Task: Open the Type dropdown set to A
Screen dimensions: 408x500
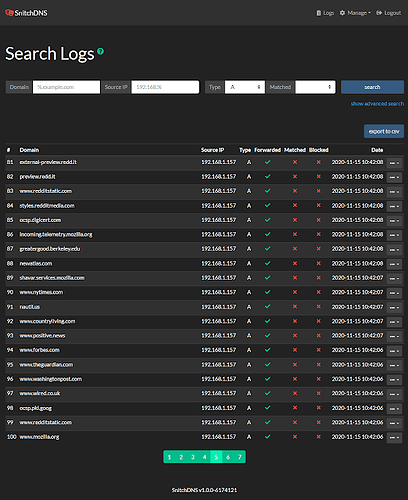Action: pos(245,87)
